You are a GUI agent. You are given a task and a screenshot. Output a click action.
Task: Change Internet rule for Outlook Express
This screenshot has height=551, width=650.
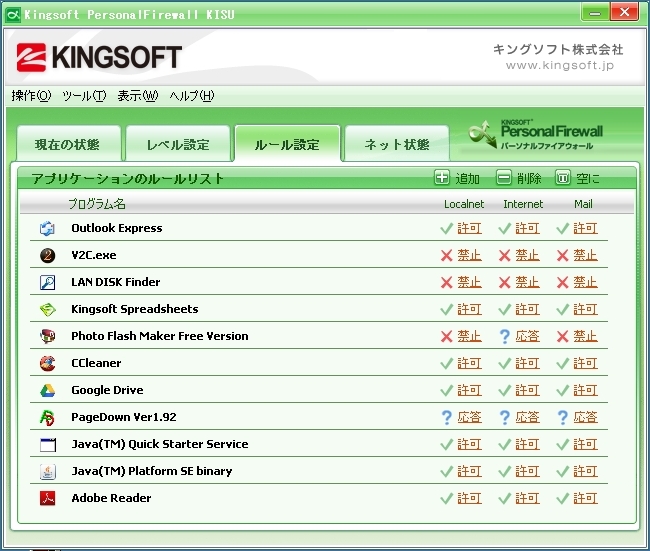point(527,228)
